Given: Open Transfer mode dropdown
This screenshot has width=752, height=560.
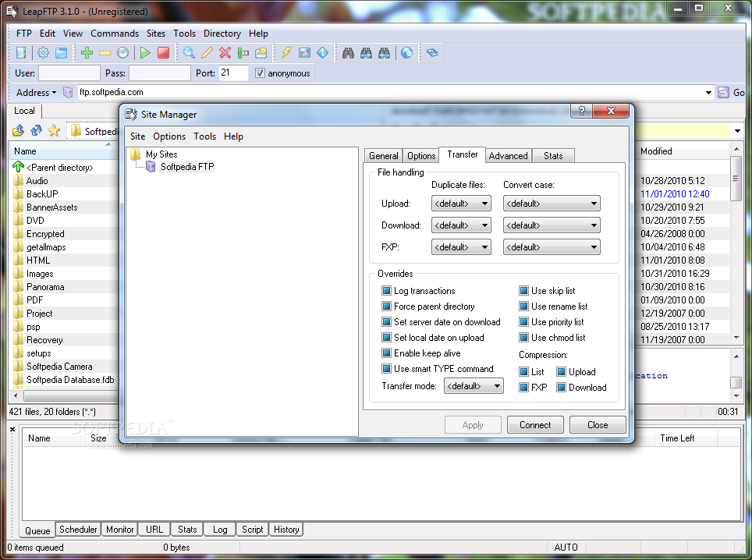Looking at the screenshot, I should [x=474, y=386].
